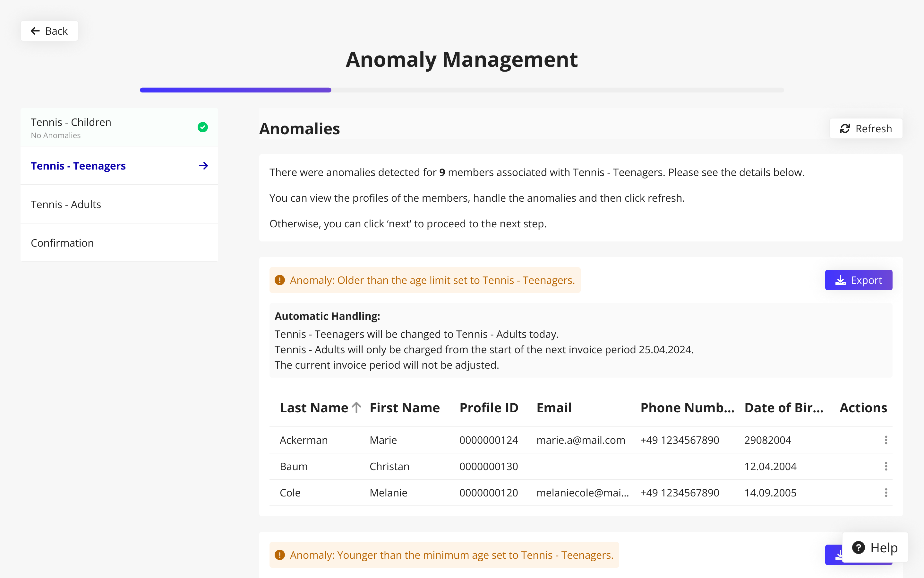Select the Tennis - Children step
This screenshot has height=578, width=924.
tap(119, 127)
